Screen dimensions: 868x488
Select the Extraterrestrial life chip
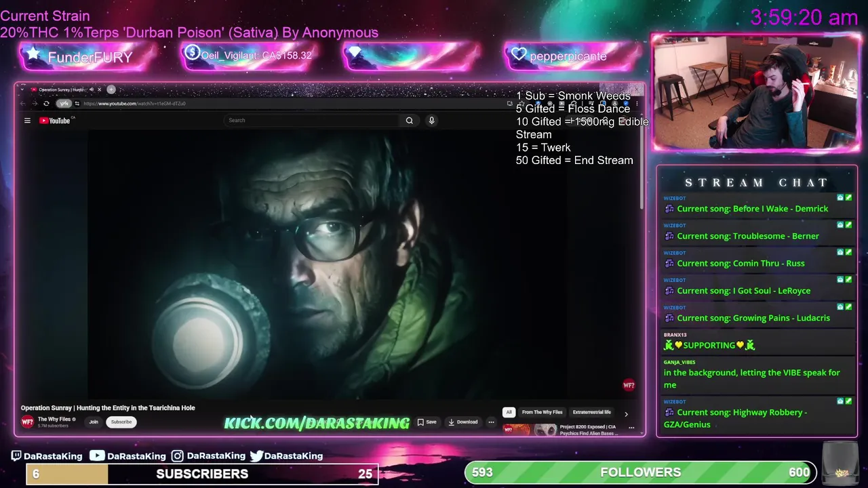tap(591, 412)
